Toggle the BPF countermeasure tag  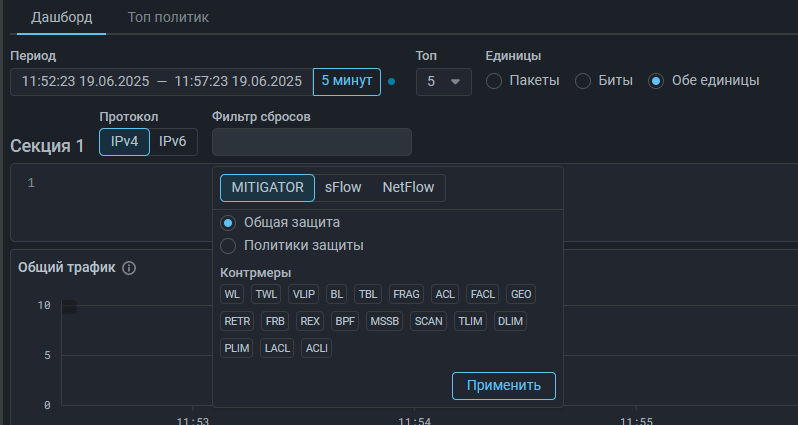tap(345, 321)
